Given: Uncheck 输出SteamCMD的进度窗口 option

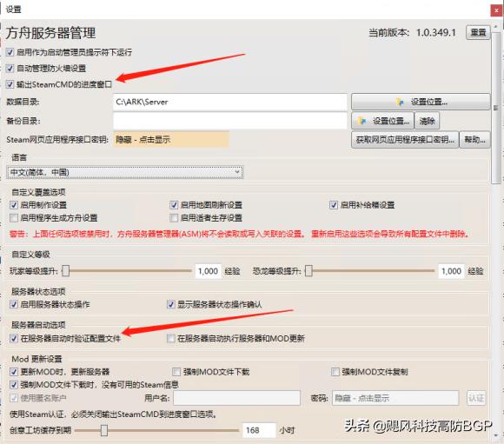Looking at the screenshot, I should [x=10, y=84].
